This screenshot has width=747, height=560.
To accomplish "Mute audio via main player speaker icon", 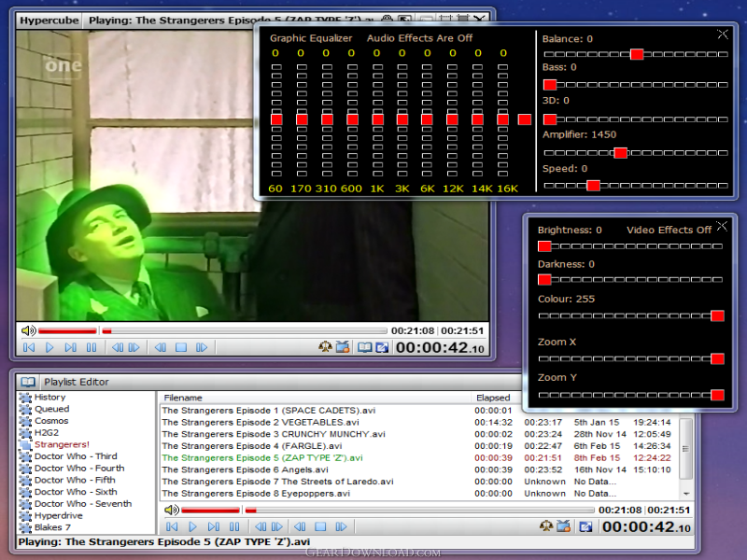I will coord(28,330).
